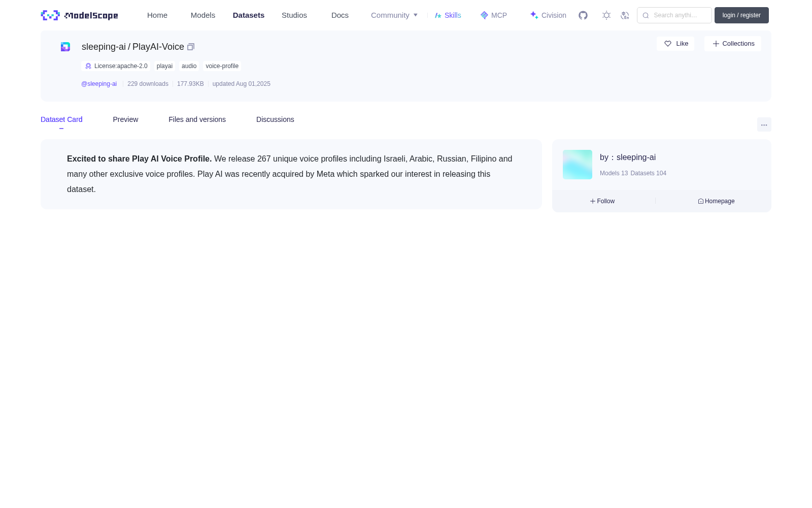The image size is (812, 508).
Task: Open the GitHub icon link
Action: [x=583, y=15]
